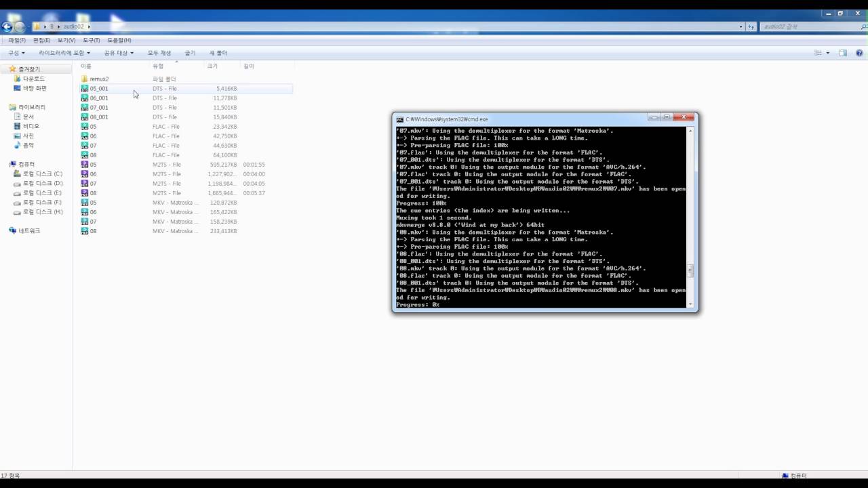Click the 64,100KB size value

coord(224,155)
